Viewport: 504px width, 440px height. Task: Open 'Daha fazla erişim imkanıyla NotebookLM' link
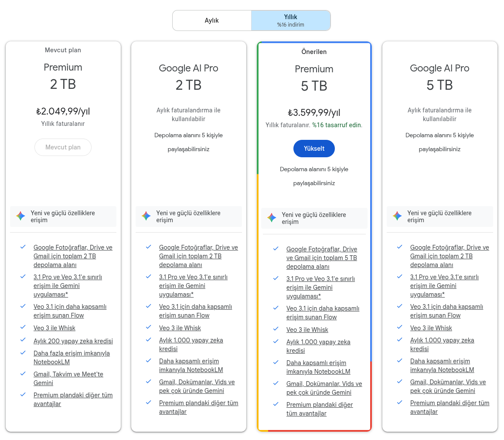(x=72, y=358)
